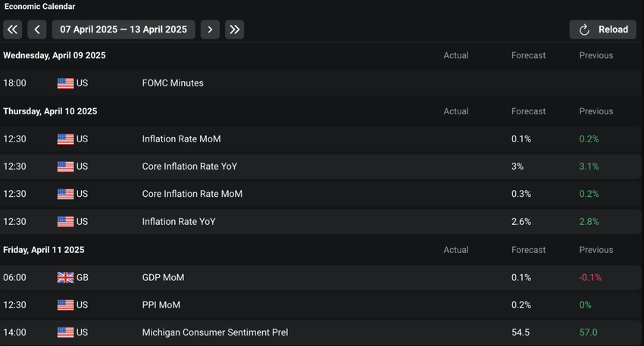
Task: Click the Thursday, April 10 2025 header
Action: pyautogui.click(x=50, y=111)
